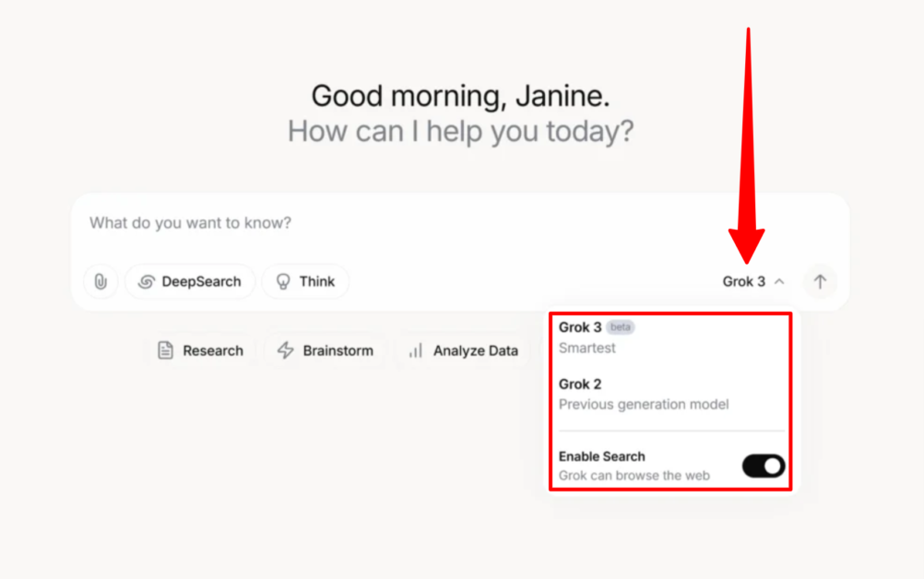Viewport: 924px width, 579px height.
Task: Collapse the Grok 3 model dropdown
Action: click(x=753, y=281)
